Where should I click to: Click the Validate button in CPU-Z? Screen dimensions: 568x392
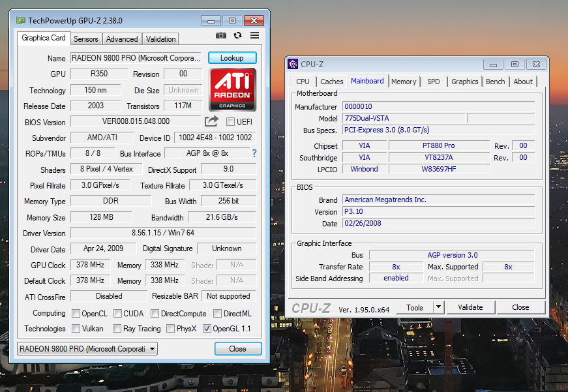coord(470,307)
